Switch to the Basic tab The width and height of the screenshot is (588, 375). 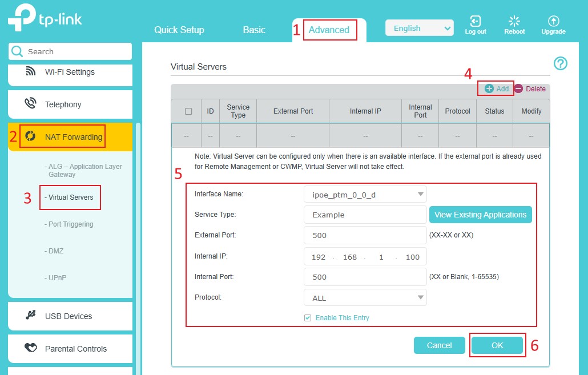pyautogui.click(x=253, y=29)
